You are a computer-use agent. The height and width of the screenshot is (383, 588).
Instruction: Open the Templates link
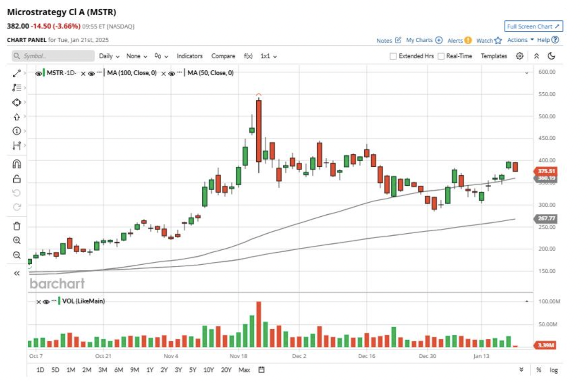494,56
